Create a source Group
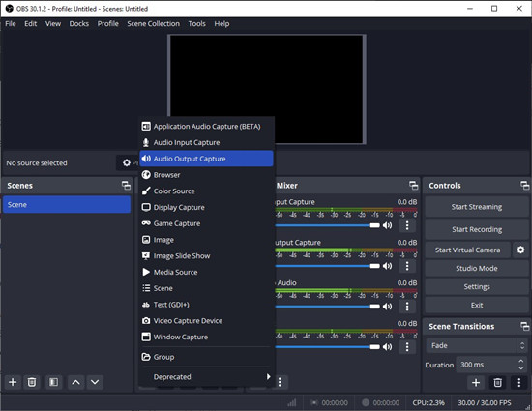 [206, 357]
